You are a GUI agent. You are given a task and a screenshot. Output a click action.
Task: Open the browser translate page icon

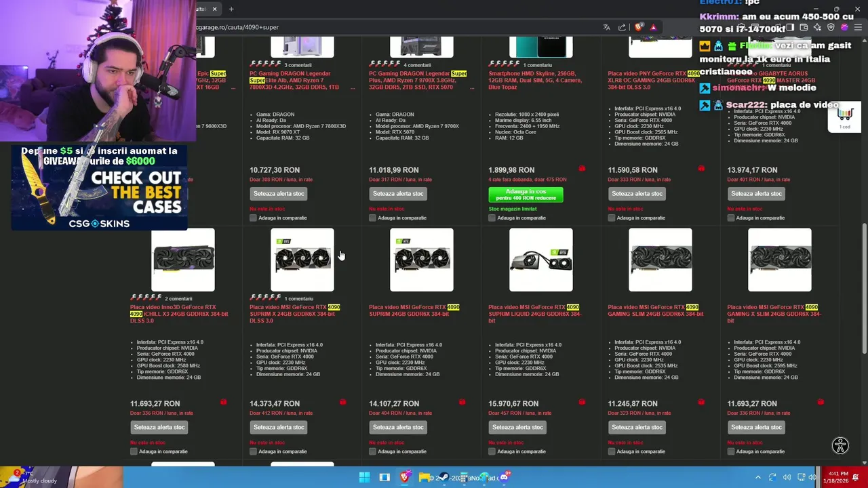point(606,27)
